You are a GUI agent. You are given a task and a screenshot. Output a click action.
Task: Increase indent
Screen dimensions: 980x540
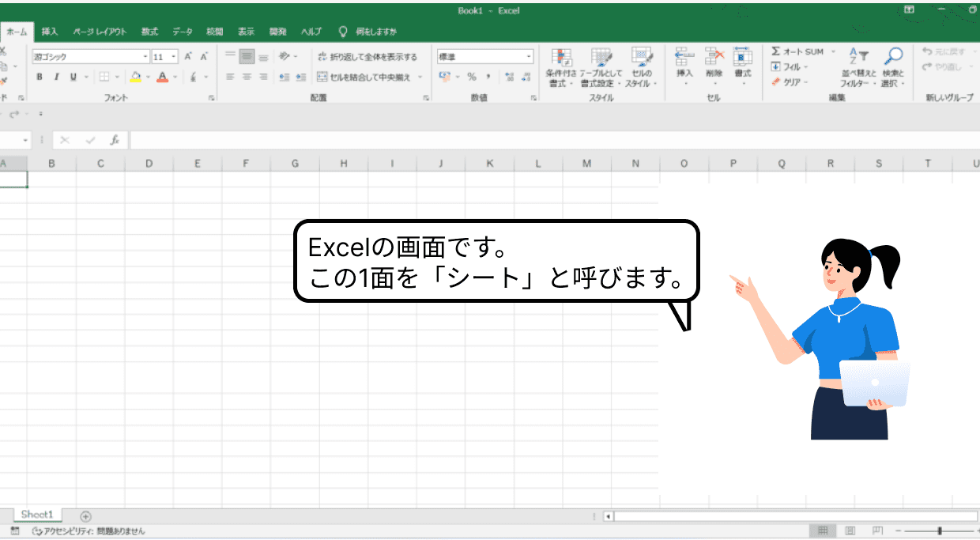(x=300, y=77)
